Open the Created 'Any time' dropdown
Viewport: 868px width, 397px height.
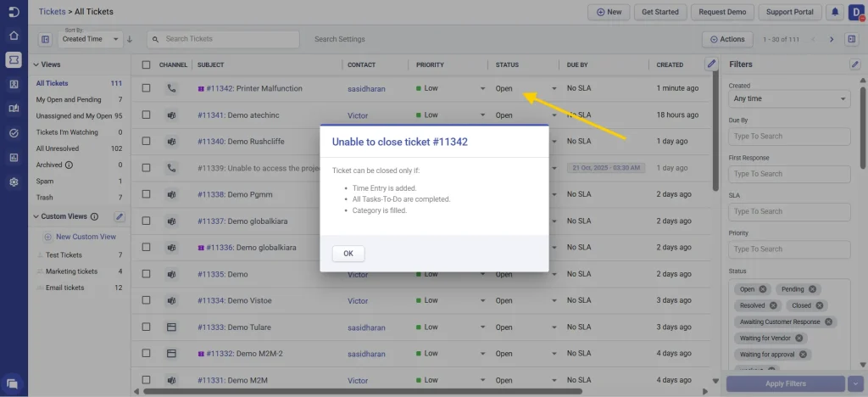(x=788, y=99)
